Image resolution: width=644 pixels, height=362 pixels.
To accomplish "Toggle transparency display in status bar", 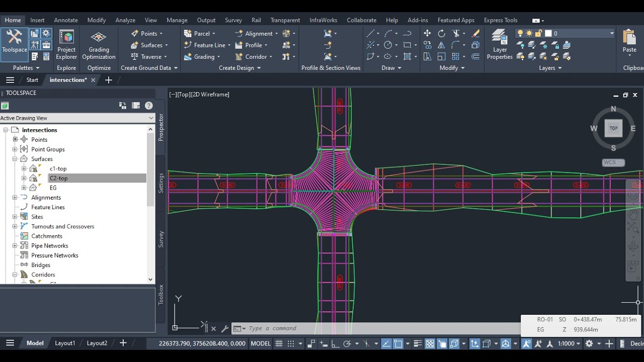I will pyautogui.click(x=430, y=343).
